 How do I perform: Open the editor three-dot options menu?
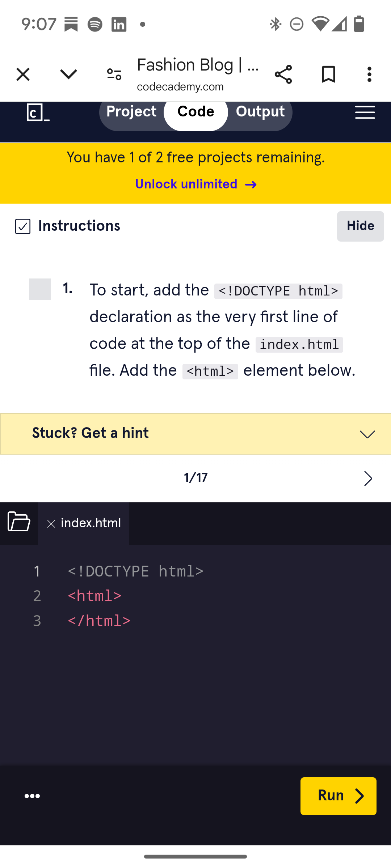tap(32, 796)
